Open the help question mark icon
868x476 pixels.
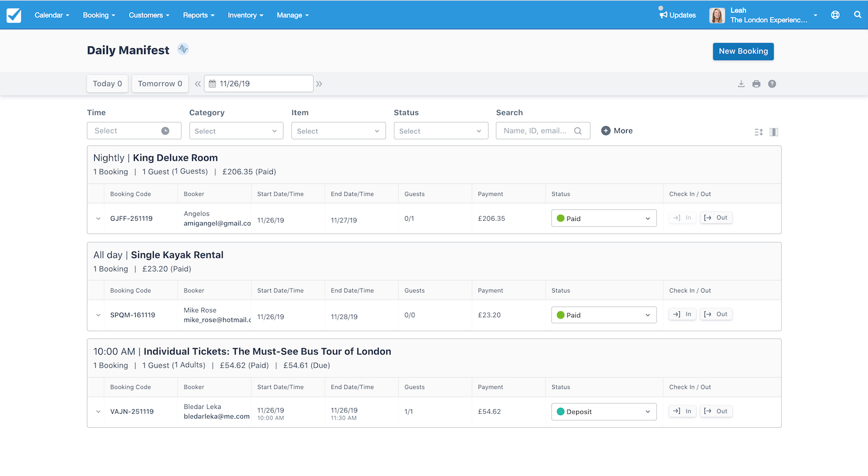772,84
